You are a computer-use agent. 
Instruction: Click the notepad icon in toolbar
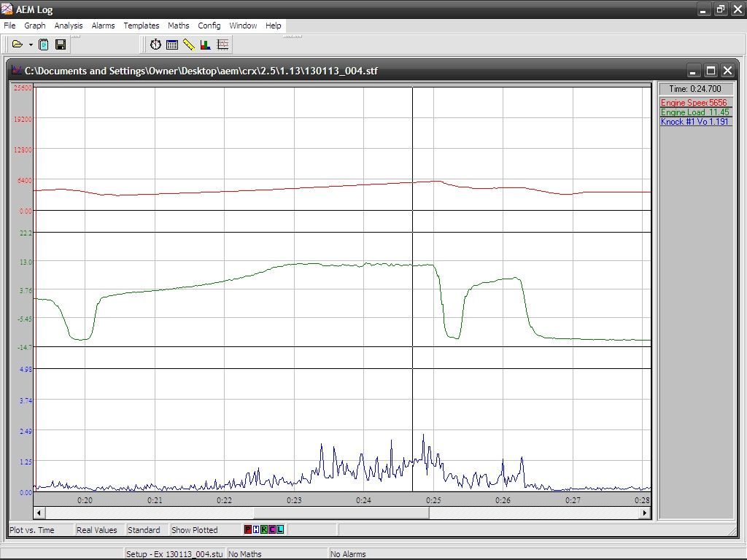[x=43, y=44]
